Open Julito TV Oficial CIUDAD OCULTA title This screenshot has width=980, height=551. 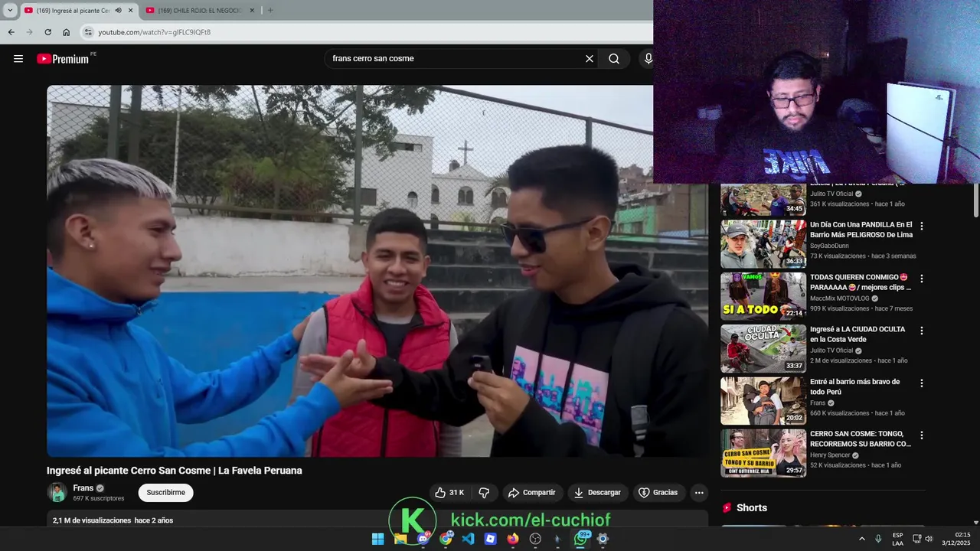(857, 334)
